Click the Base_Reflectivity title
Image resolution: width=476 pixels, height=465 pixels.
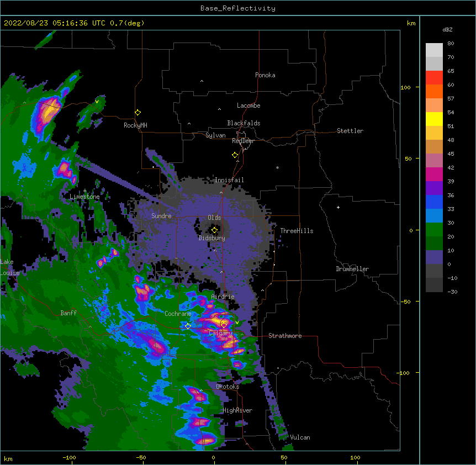(x=238, y=8)
